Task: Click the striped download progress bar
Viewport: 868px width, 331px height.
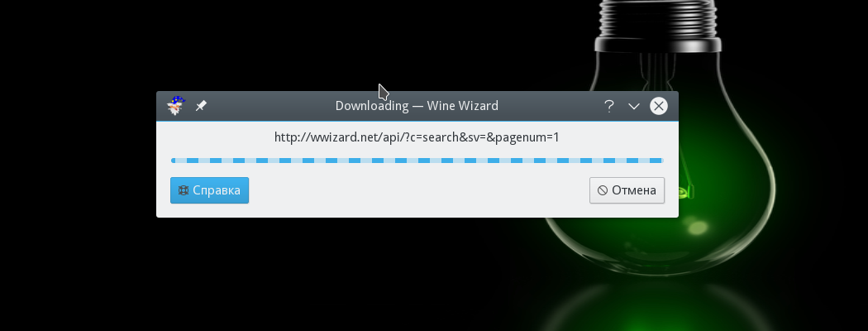Action: pyautogui.click(x=417, y=161)
